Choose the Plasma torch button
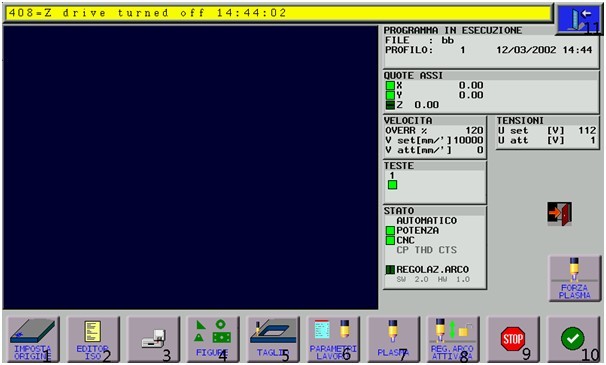The image size is (606, 365). click(393, 339)
